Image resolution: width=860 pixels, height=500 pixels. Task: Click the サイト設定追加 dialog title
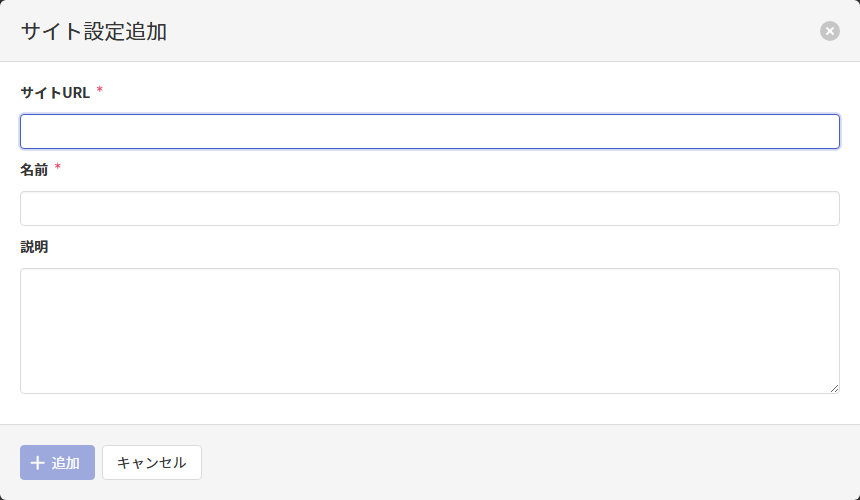[x=94, y=32]
